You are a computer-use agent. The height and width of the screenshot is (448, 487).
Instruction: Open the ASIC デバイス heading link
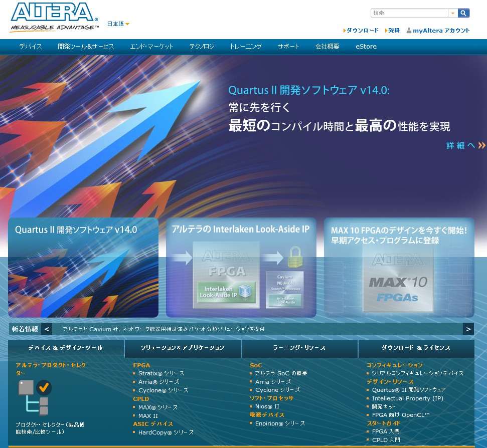click(x=153, y=424)
